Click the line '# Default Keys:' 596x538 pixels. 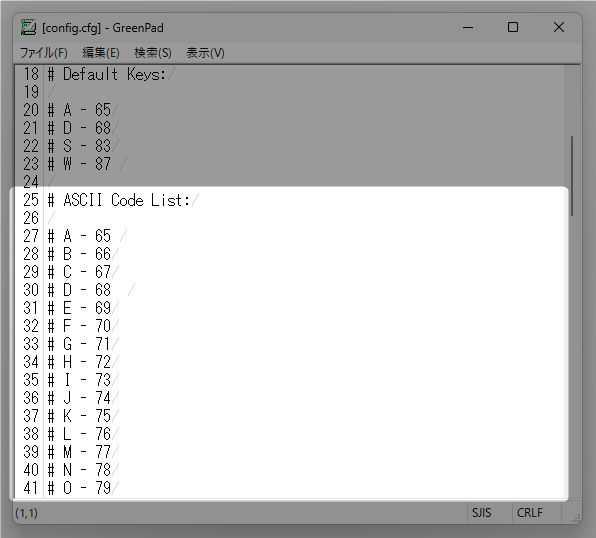pos(107,74)
